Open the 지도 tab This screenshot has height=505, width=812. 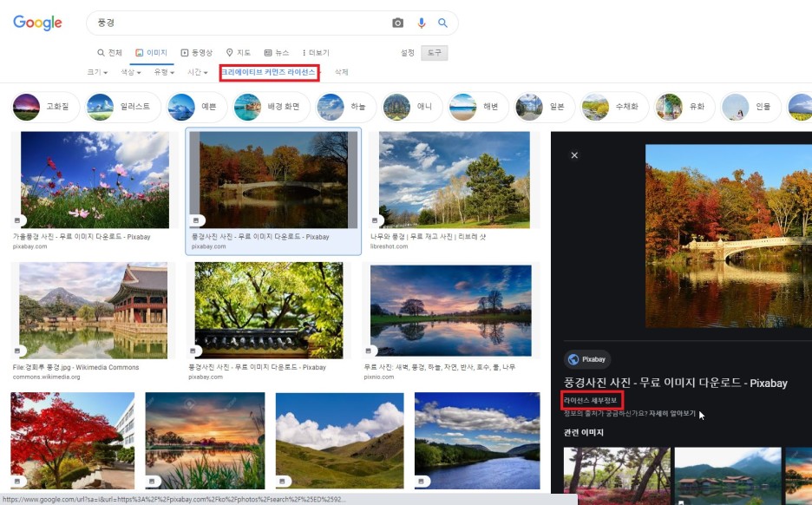coord(239,53)
